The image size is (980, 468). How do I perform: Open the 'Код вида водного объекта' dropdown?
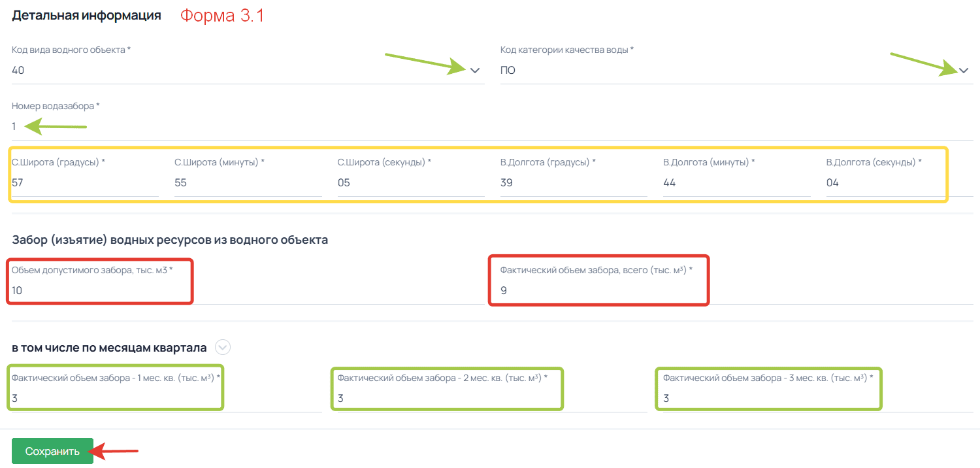474,71
